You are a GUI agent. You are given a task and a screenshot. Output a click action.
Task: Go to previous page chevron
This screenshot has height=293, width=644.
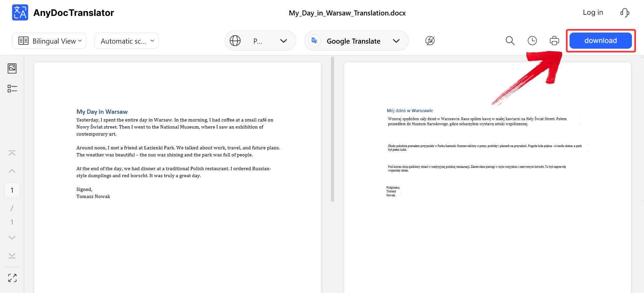(x=12, y=171)
